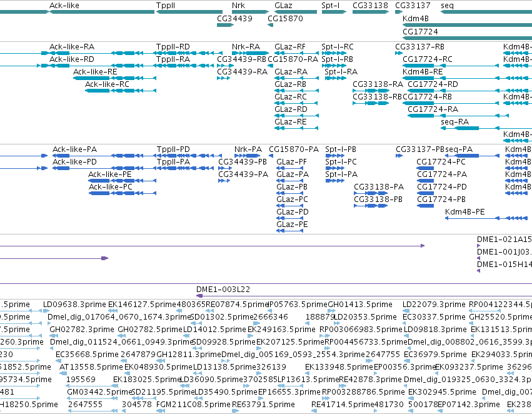Viewport: 532px width, 414px height.
Task: Select the GM03442.5prime EST label
Action: click(x=99, y=392)
